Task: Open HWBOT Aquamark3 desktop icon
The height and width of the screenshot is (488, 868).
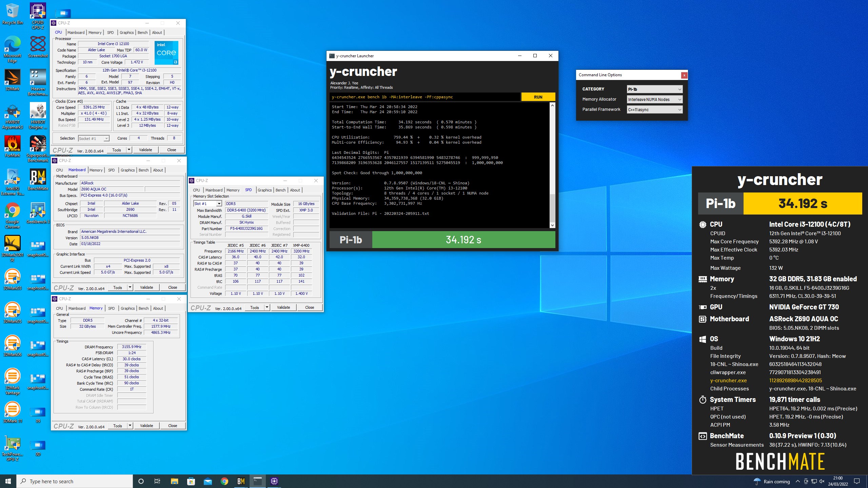Action: [12, 116]
